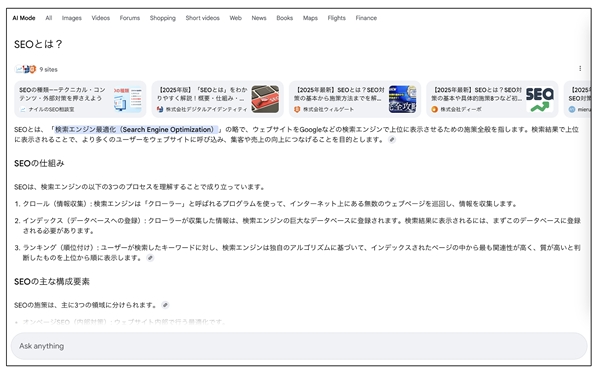This screenshot has width=598, height=373.
Task: Click the 株式会社ディーボ favicon
Action: coord(434,109)
